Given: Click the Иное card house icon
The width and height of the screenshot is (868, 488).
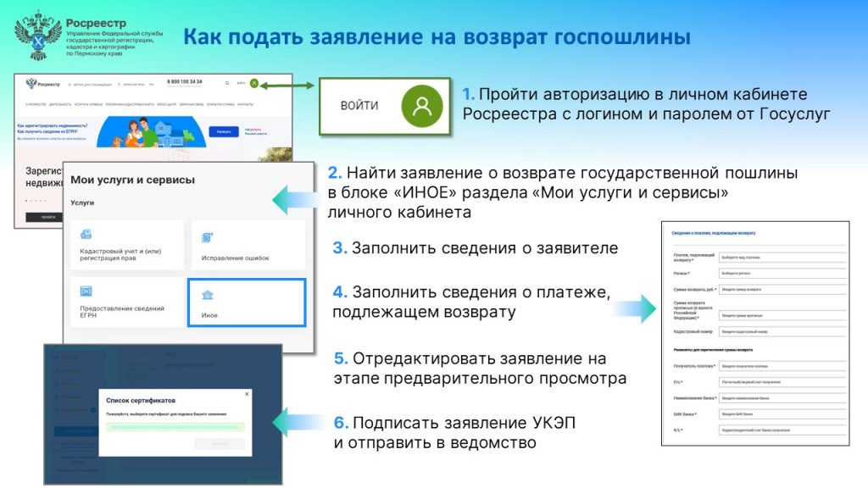Looking at the screenshot, I should coord(208,295).
